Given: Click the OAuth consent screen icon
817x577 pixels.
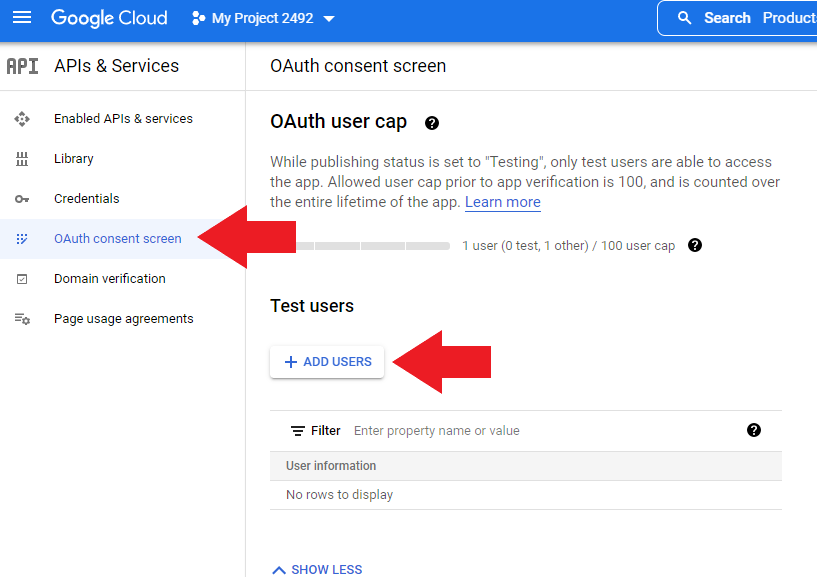Looking at the screenshot, I should pos(22,239).
